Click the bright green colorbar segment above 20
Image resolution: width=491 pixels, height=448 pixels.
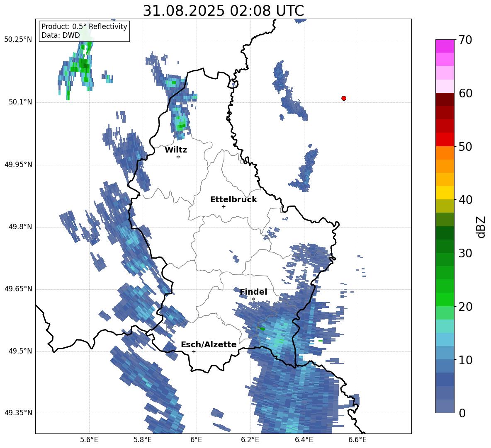(x=445, y=299)
